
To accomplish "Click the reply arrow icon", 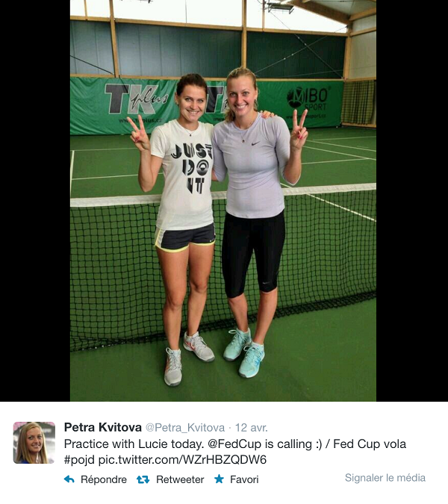I will point(69,479).
